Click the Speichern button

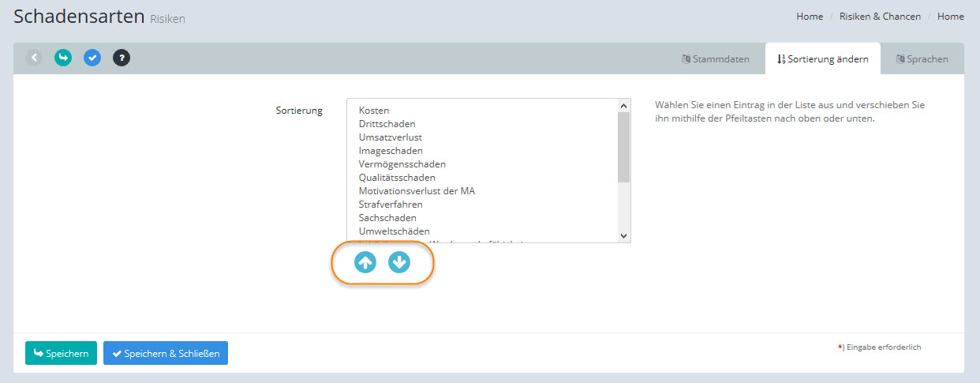point(61,353)
